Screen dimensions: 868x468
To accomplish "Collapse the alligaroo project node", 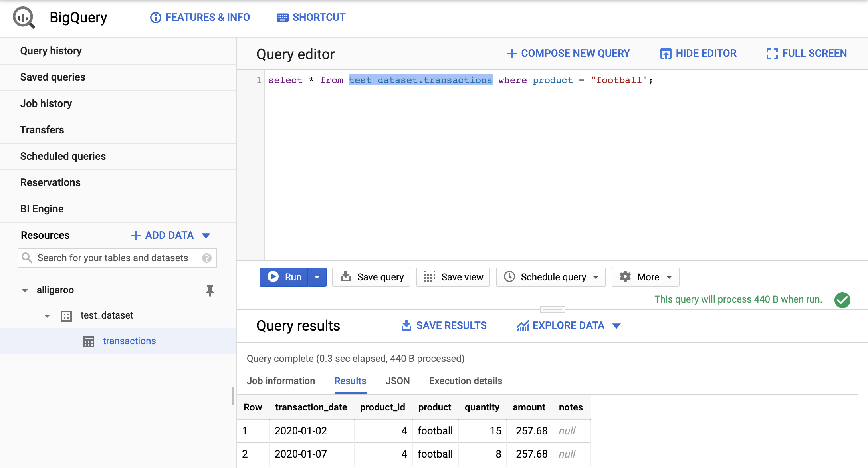I will click(x=25, y=290).
